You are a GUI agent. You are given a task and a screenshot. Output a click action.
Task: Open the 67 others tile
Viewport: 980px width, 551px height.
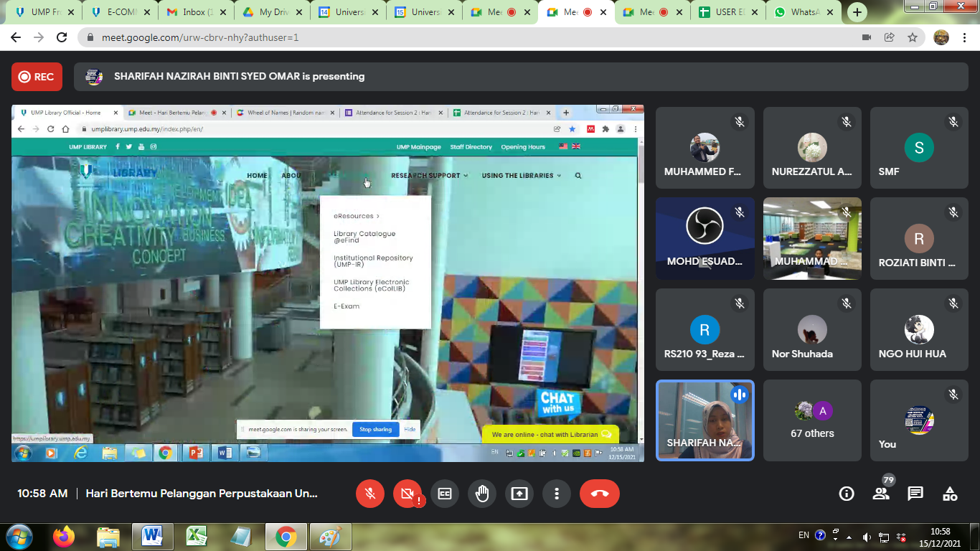(x=812, y=420)
